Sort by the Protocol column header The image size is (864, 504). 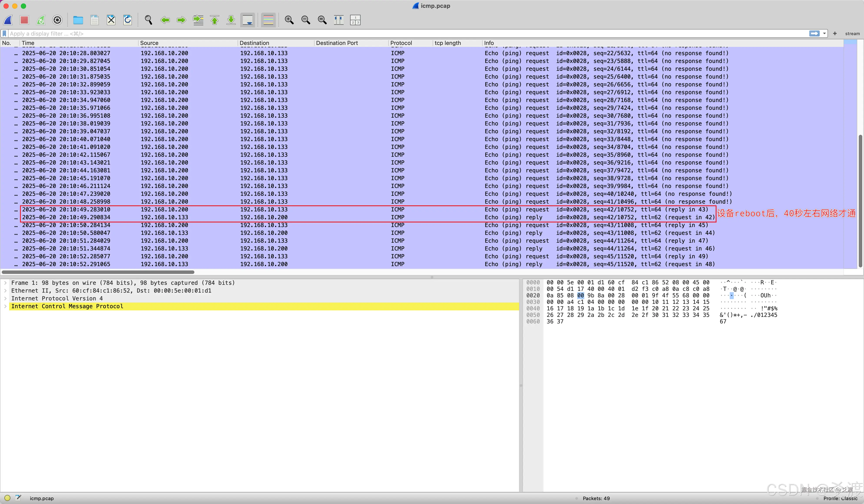click(x=401, y=43)
